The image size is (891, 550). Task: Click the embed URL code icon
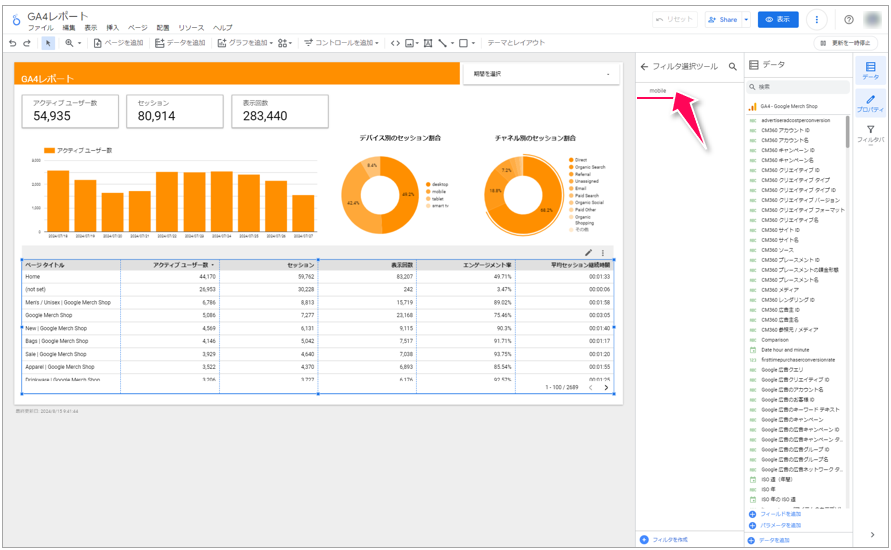395,43
